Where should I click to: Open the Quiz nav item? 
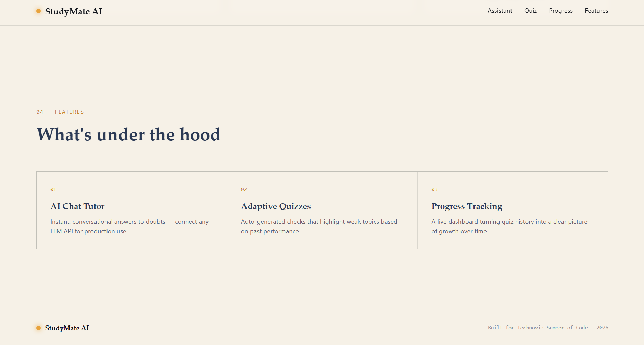click(530, 11)
